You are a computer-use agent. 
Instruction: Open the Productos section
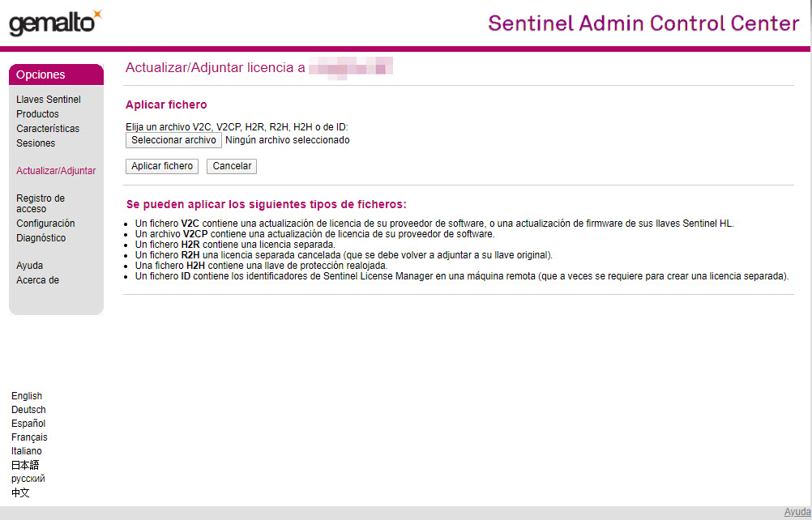36,113
